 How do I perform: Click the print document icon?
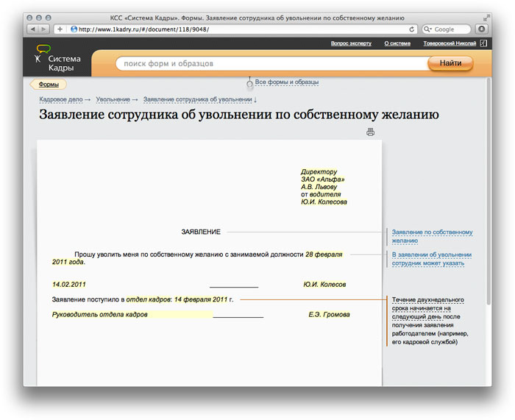click(370, 132)
